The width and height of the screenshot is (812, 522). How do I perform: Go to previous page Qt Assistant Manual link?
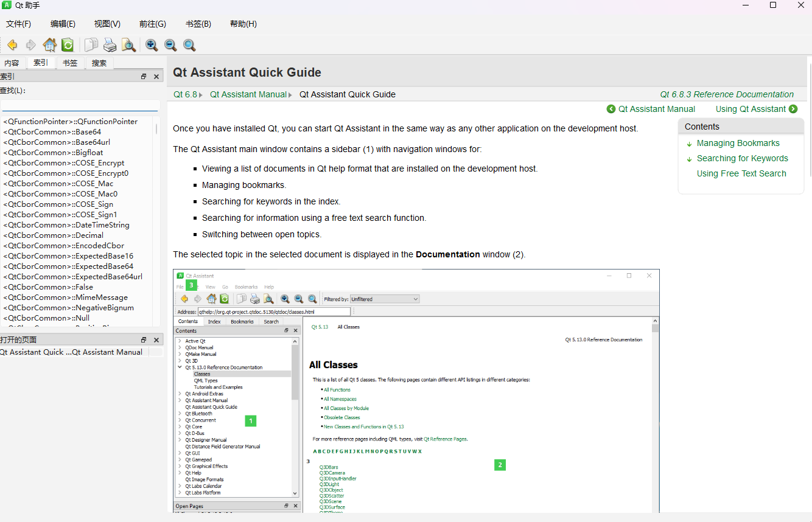[x=657, y=109]
